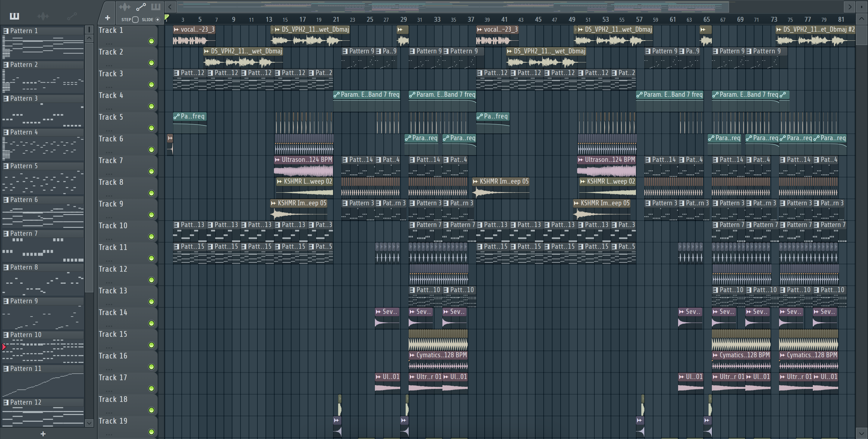Screen dimensions: 868x439
Task: Click bar 41 on the timeline ruler
Action: pos(504,19)
